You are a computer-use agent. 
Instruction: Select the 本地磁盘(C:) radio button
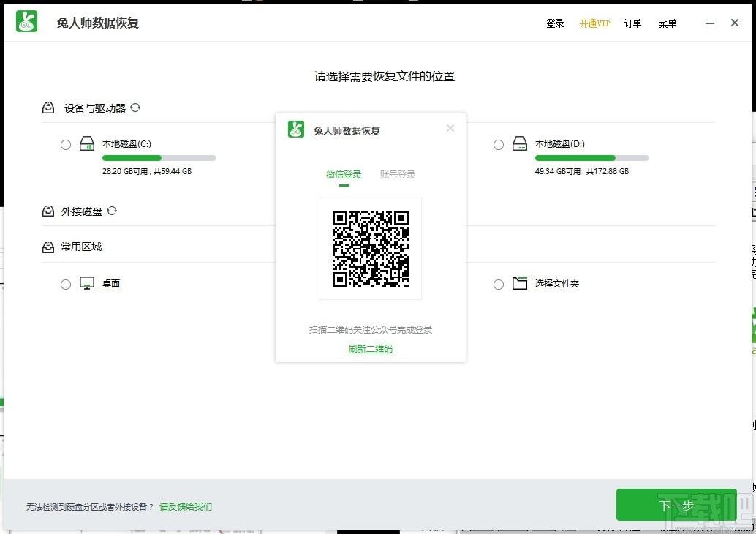pos(66,145)
